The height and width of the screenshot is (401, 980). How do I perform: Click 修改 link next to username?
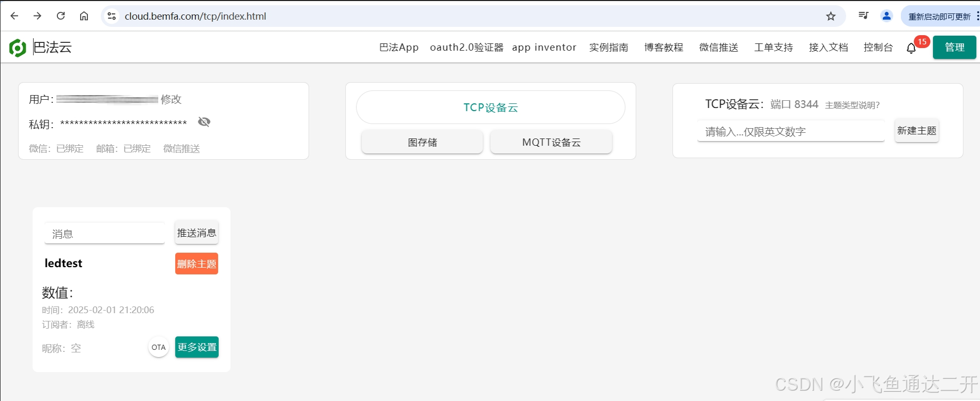pyautogui.click(x=171, y=99)
